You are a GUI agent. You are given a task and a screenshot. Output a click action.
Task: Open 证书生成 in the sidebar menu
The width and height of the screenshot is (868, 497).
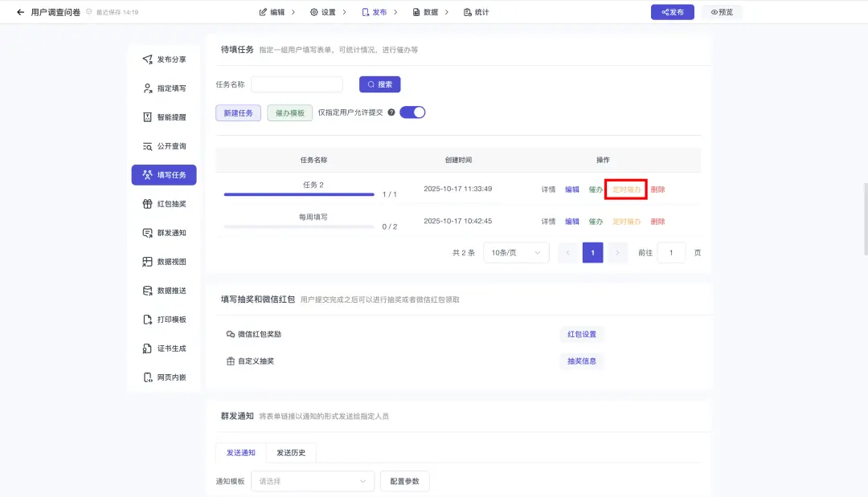164,348
